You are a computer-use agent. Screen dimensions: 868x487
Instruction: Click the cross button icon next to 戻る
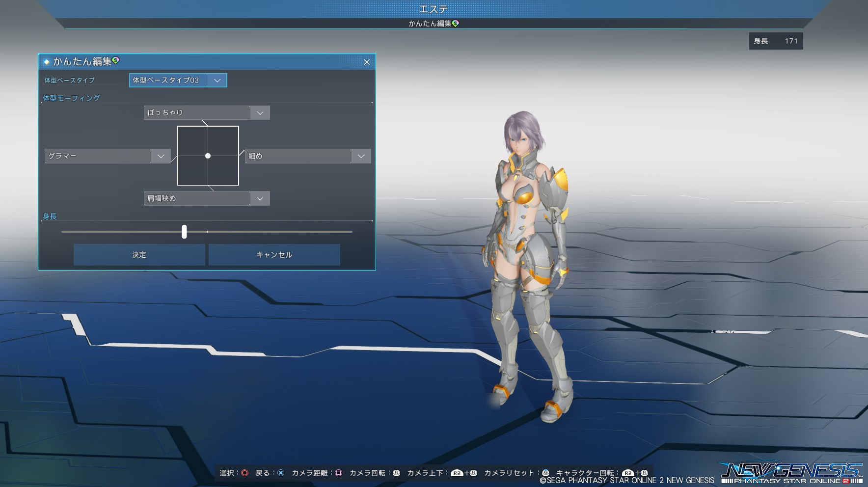click(x=281, y=473)
